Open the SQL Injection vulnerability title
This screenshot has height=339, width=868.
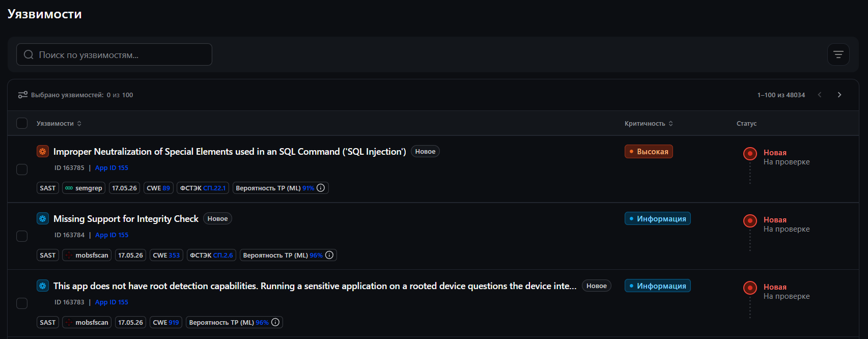230,151
